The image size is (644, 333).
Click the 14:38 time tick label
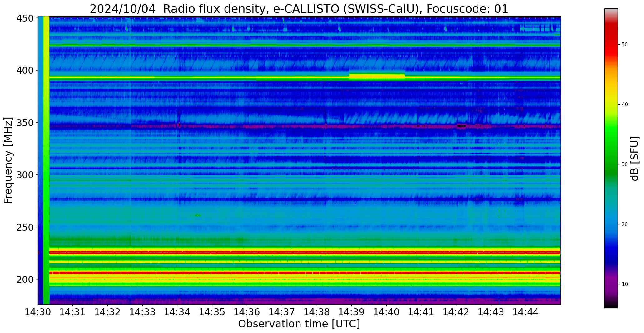coord(317,312)
